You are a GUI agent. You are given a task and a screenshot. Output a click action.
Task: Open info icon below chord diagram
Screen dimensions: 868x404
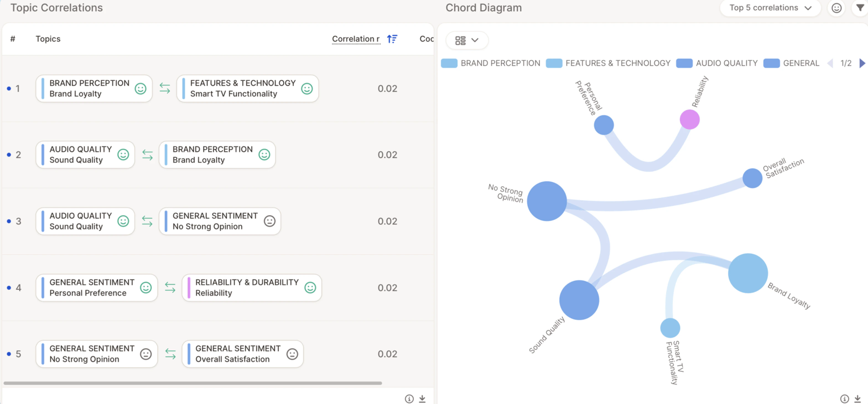844,399
